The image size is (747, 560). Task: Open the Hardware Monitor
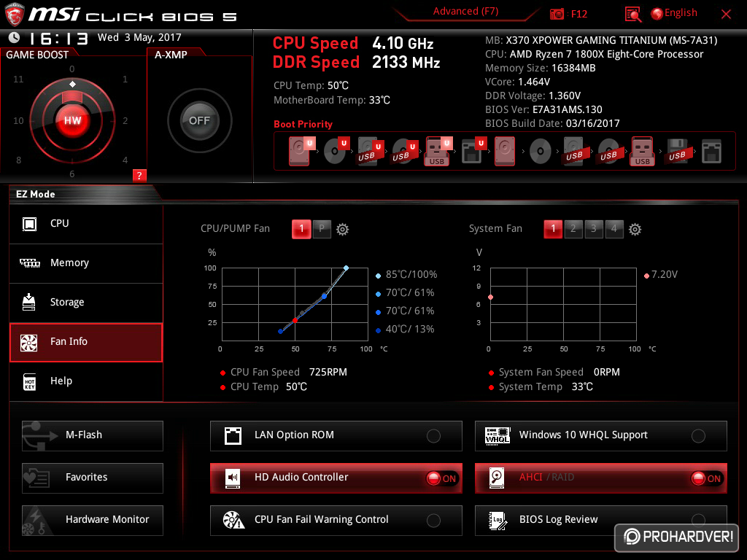93,521
